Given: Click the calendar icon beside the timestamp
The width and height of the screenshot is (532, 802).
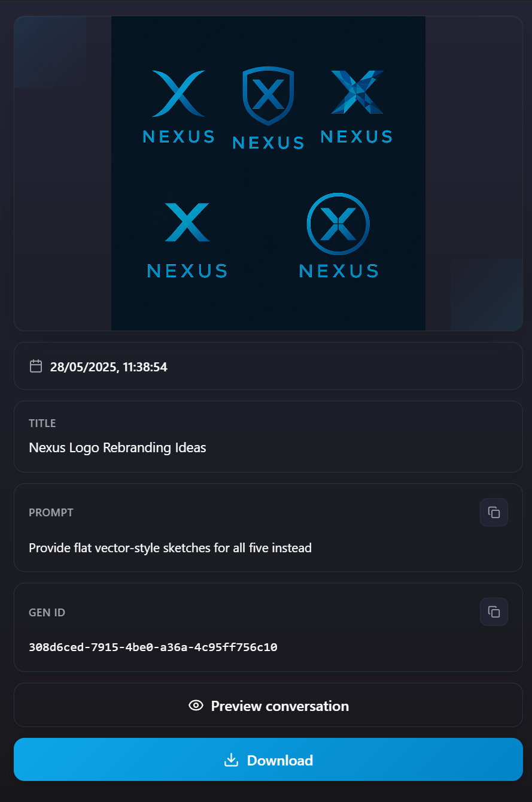Looking at the screenshot, I should click(36, 366).
